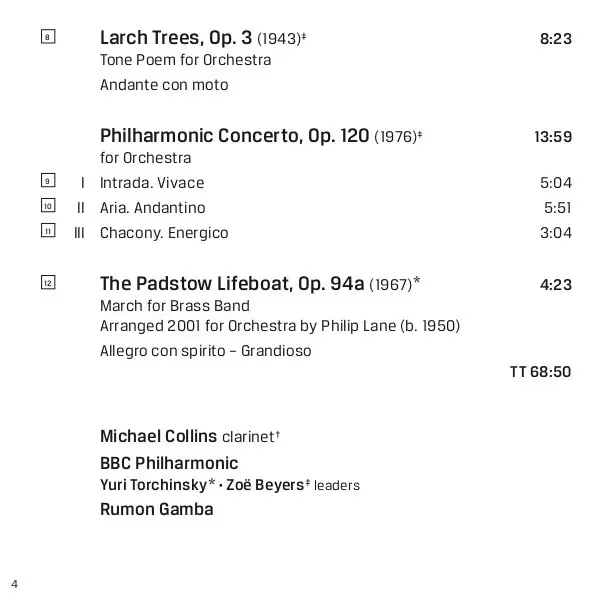Click Yuri Torchinsky leader name
The height and width of the screenshot is (600, 600).
(x=153, y=485)
